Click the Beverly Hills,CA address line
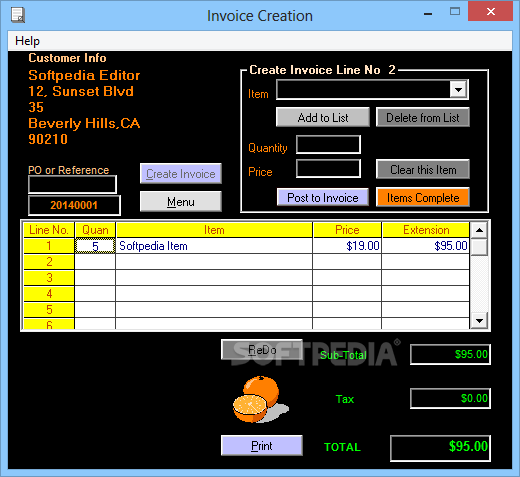This screenshot has height=477, width=520. point(84,123)
